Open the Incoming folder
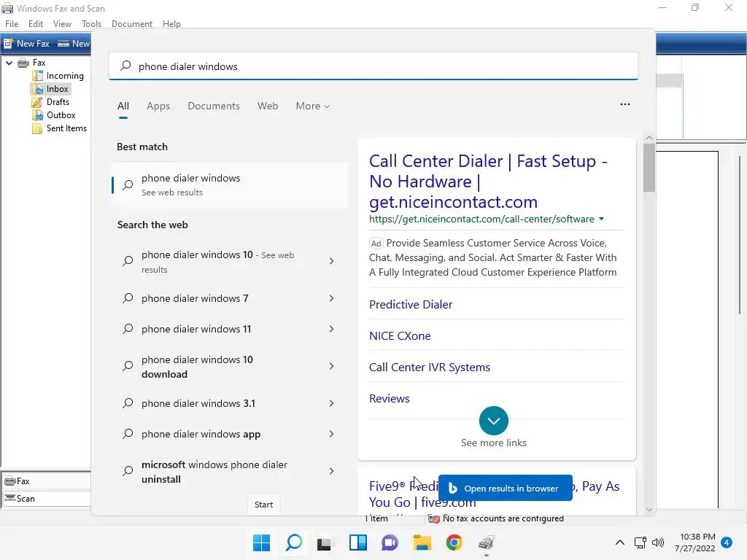 point(65,76)
